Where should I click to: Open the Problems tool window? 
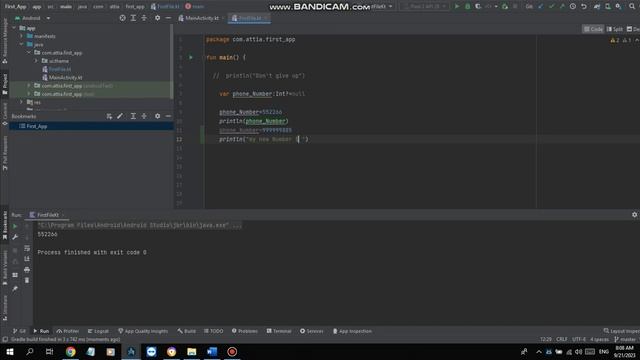click(x=245, y=331)
